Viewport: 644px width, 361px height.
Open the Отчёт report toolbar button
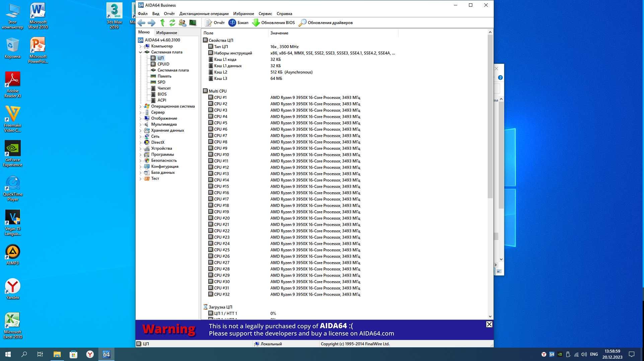pos(215,23)
